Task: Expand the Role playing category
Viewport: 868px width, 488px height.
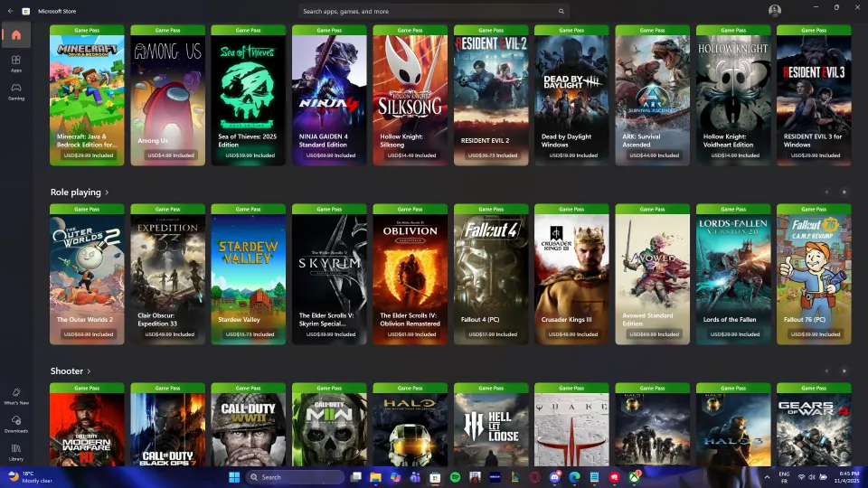Action: click(x=80, y=192)
